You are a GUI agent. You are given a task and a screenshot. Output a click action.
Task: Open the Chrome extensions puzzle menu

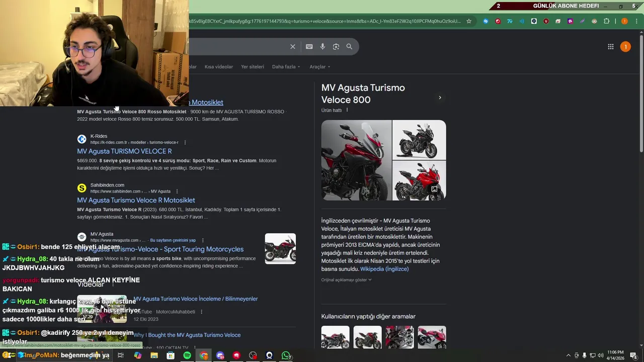point(606,21)
